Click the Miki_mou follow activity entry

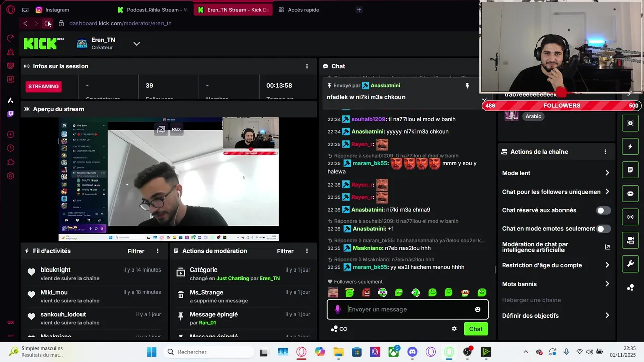point(94,296)
